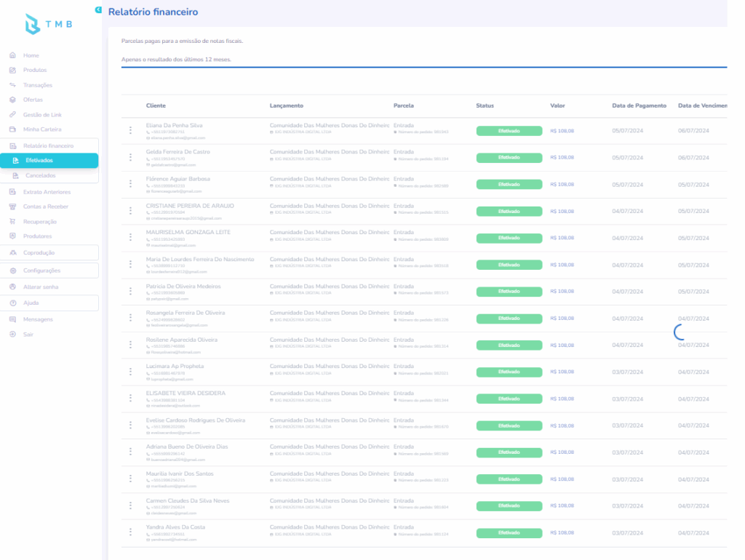Click Efetivado status badge for Eliana Da Penha Silva
745x560 pixels.
coord(509,131)
